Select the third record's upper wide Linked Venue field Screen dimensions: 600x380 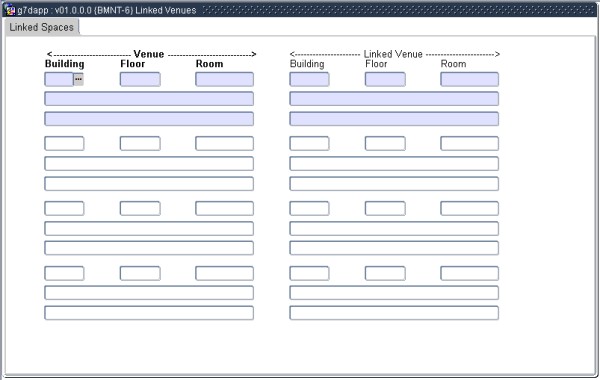coord(394,228)
